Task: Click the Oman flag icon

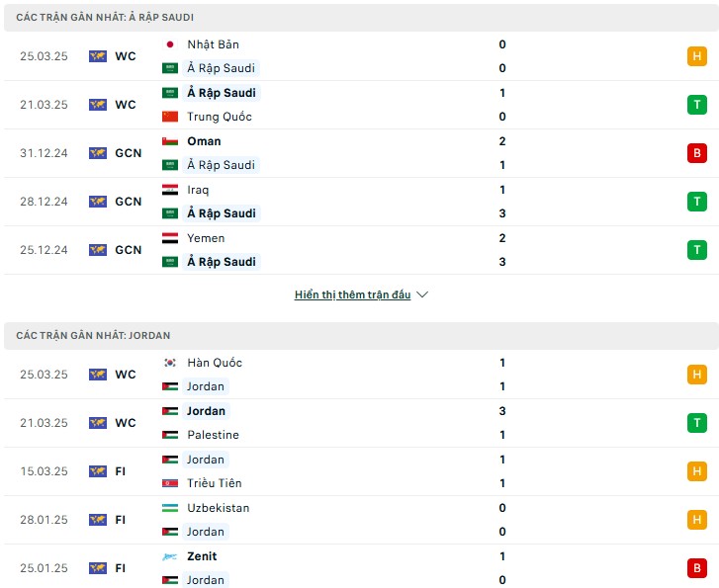Action: 170,141
